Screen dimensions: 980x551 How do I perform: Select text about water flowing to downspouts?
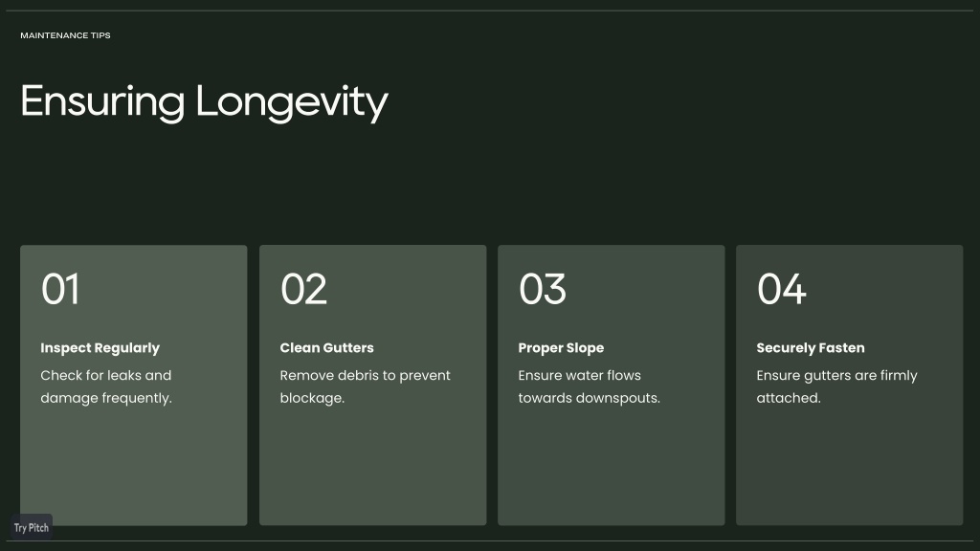589,386
